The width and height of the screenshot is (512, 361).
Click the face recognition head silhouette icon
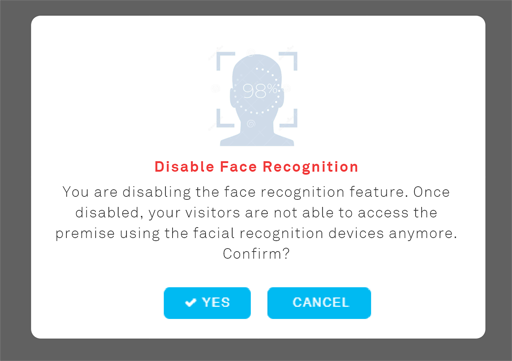(257, 100)
